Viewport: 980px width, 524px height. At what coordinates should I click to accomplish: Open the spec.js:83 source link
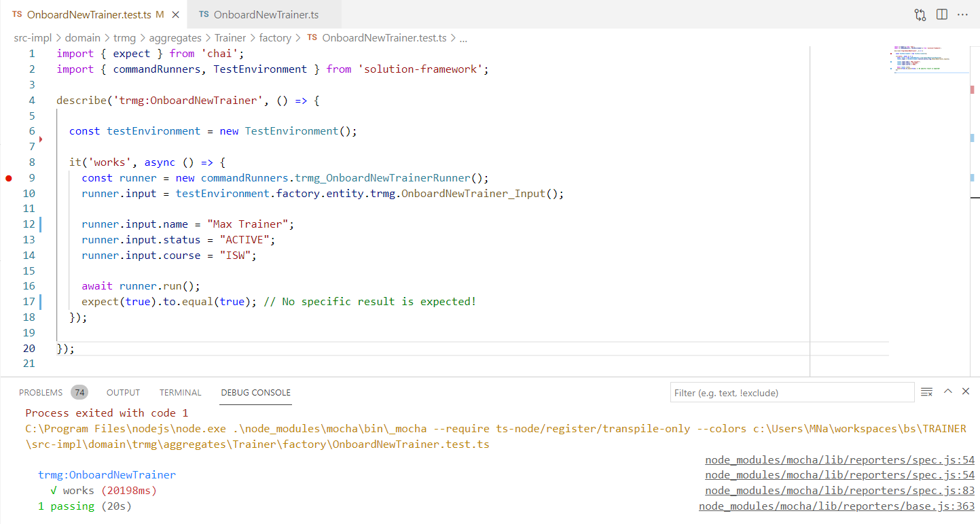839,490
